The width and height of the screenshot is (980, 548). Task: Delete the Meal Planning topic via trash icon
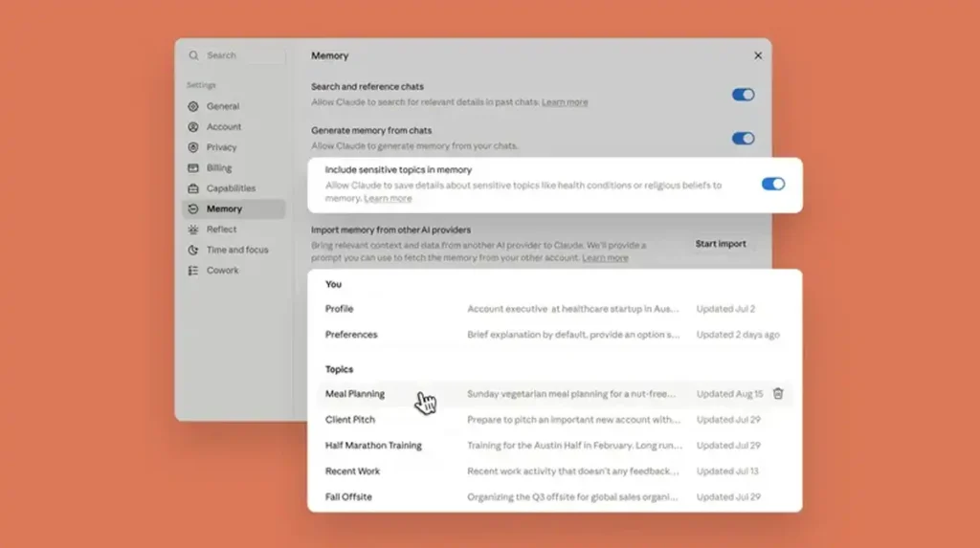(x=778, y=394)
